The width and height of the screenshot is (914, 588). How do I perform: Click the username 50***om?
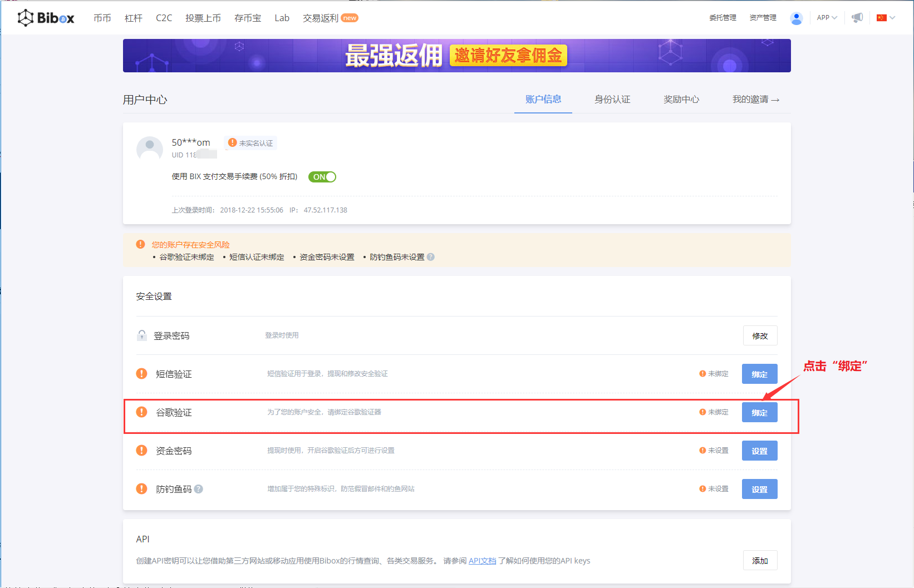tap(191, 142)
